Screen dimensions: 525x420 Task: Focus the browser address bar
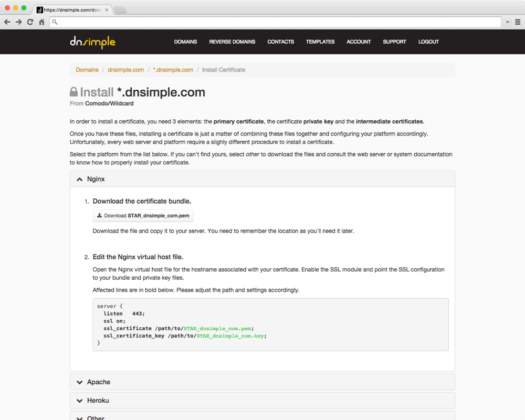coord(275,22)
